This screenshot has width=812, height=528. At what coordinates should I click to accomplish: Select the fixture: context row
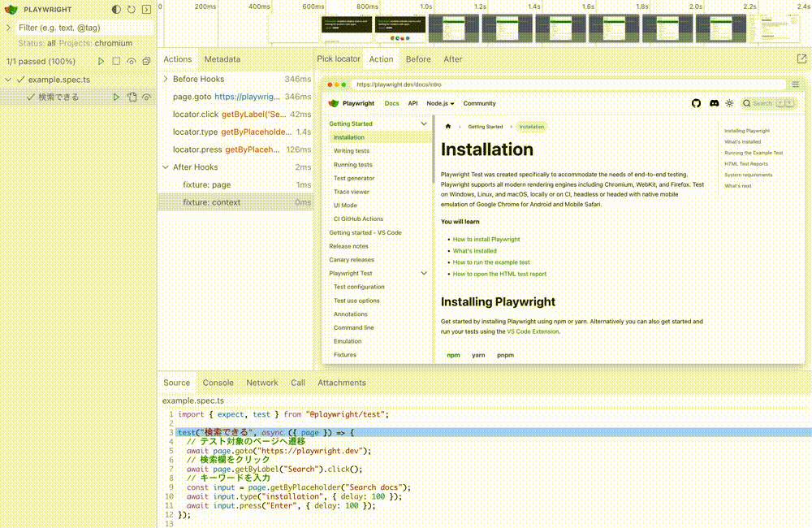pos(236,202)
